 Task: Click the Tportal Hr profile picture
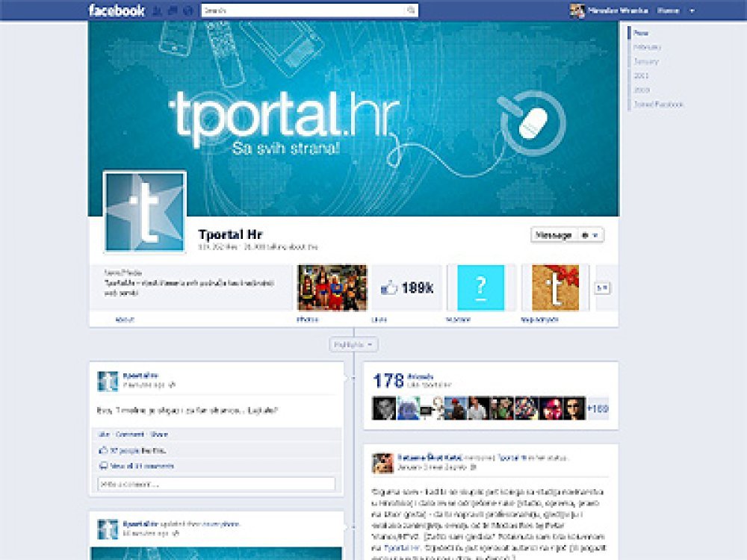pos(145,212)
